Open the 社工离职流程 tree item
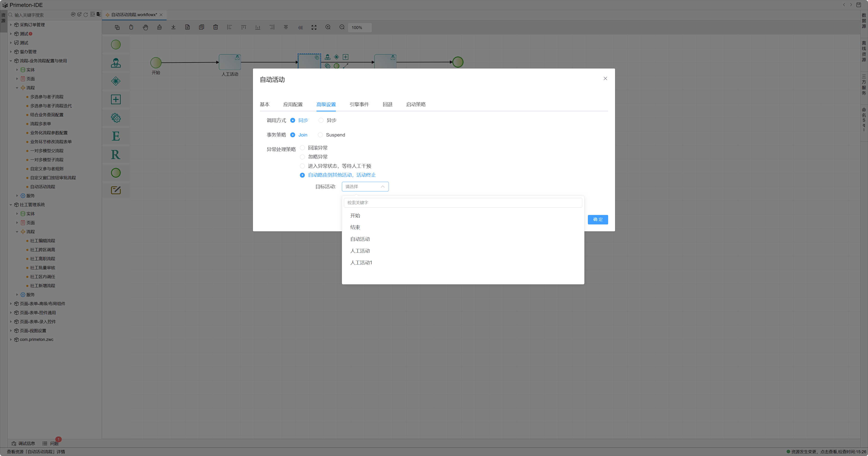Screen dimensions: 868x456 point(42,259)
